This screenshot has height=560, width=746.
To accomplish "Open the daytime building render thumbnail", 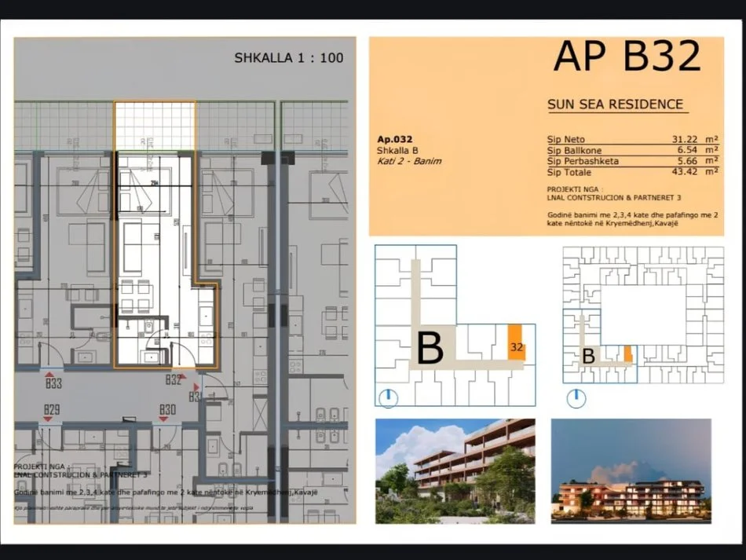I will click(x=455, y=471).
